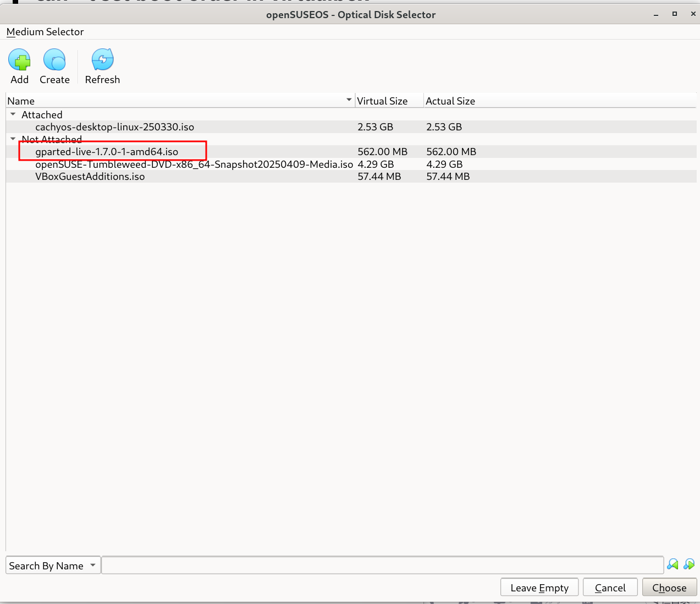The height and width of the screenshot is (604, 700).
Task: Click the Virtual Size column header
Action: pyautogui.click(x=389, y=101)
